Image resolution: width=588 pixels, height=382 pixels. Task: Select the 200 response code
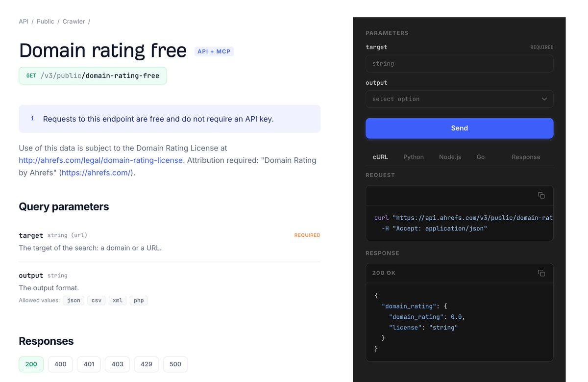[31, 364]
